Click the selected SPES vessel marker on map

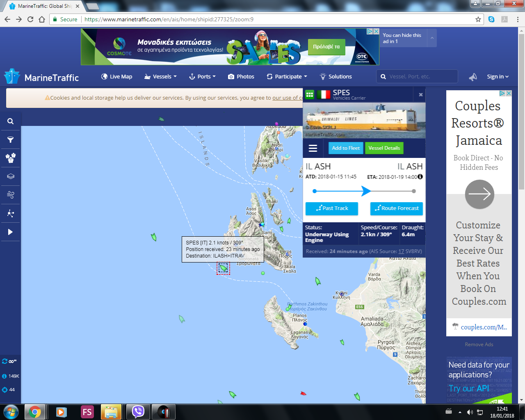coord(223,268)
